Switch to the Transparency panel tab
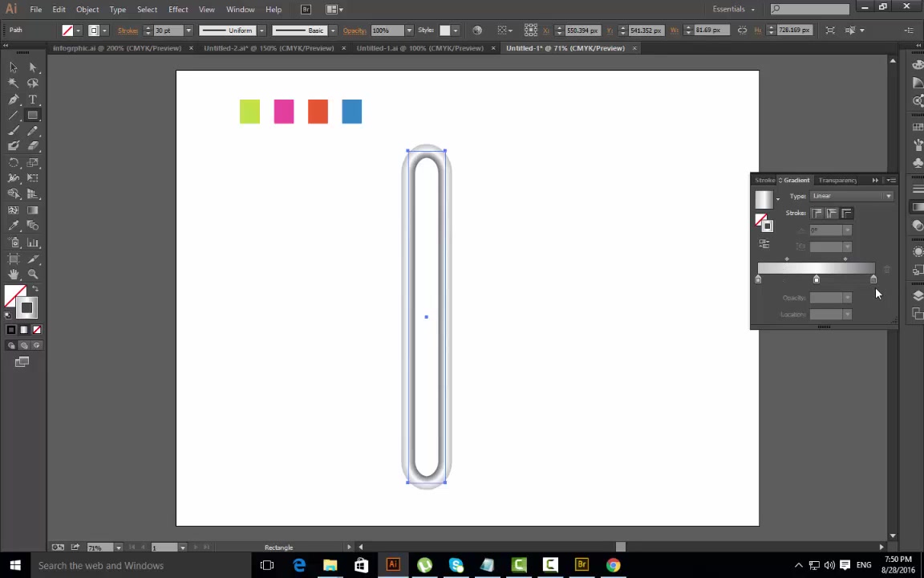 837,180
